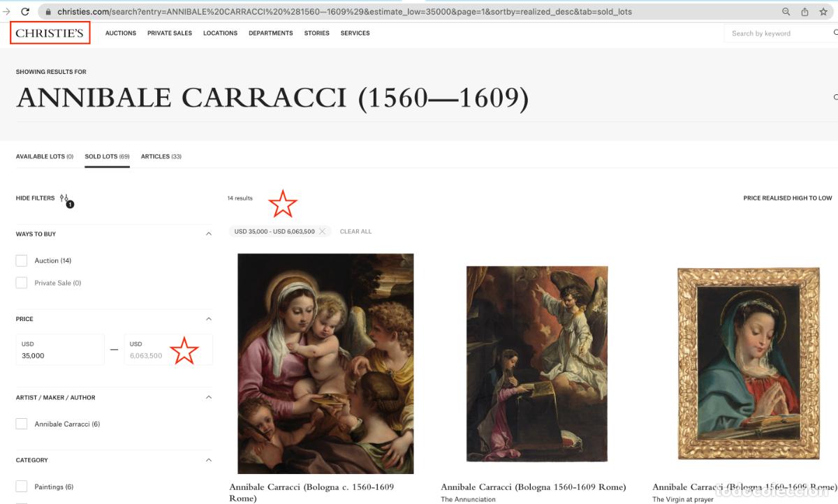838x504 pixels.
Task: Open the first Annibale Carracci lot title
Action: 311,492
